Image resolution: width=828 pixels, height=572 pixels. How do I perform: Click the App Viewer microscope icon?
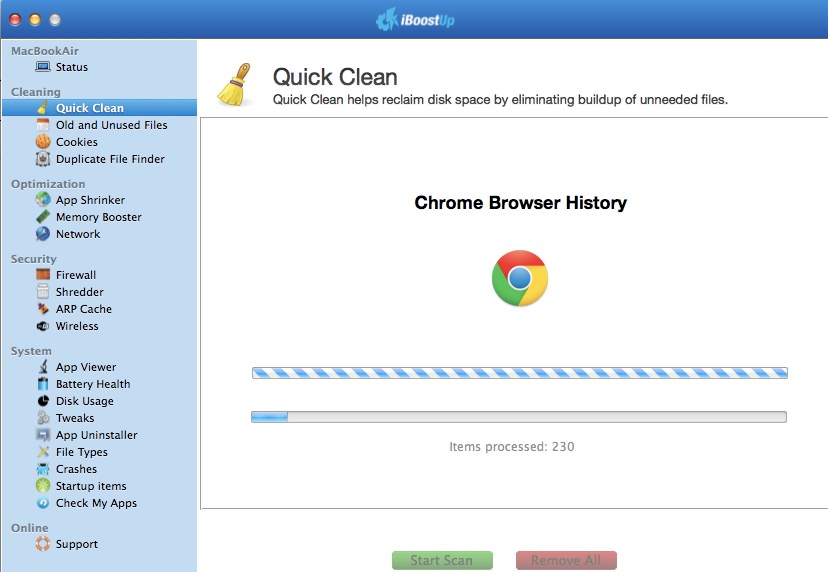pyautogui.click(x=43, y=367)
